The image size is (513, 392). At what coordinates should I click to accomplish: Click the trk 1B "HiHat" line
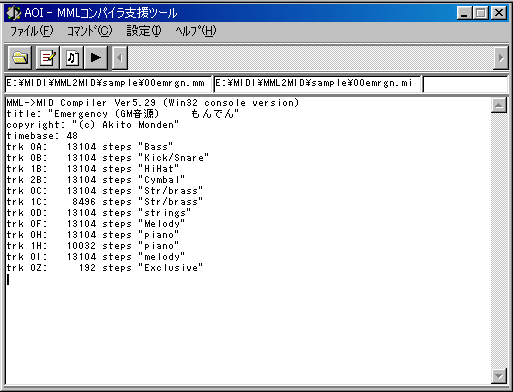93,169
